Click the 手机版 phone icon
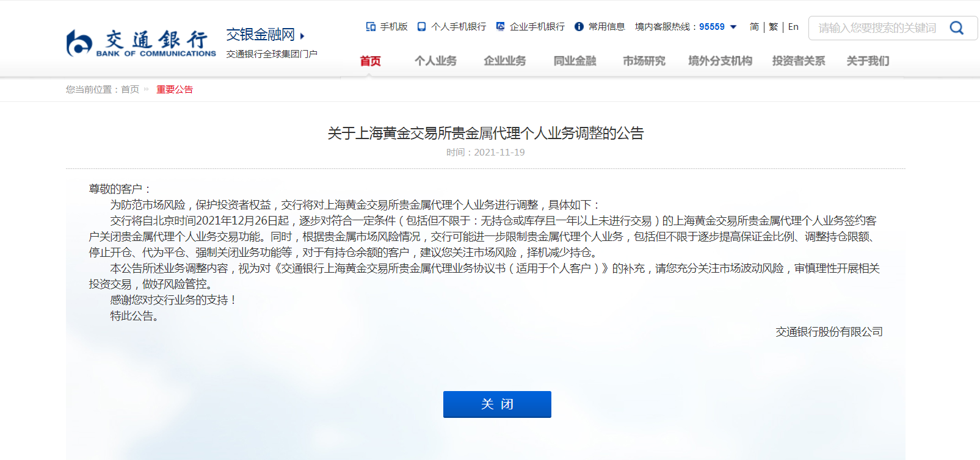 [x=371, y=27]
